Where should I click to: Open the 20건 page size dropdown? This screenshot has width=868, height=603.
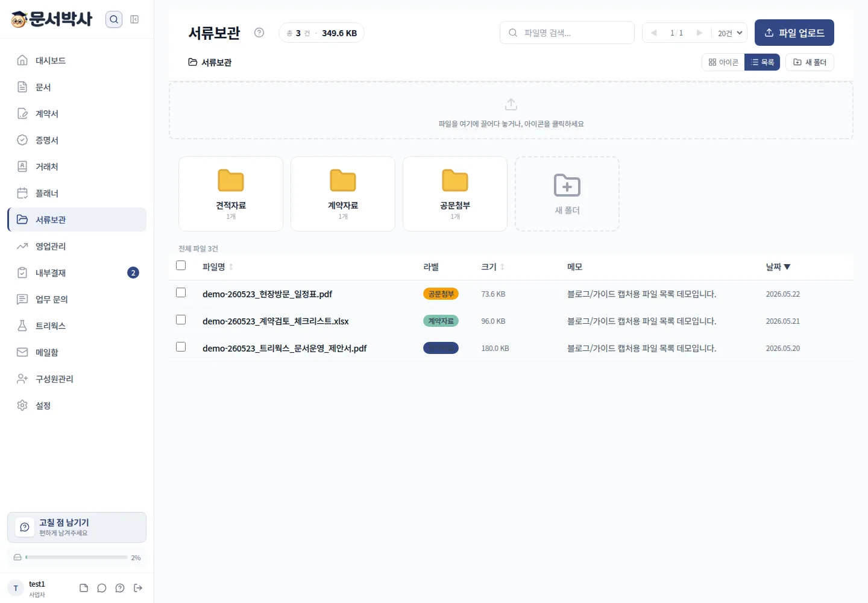pos(730,33)
